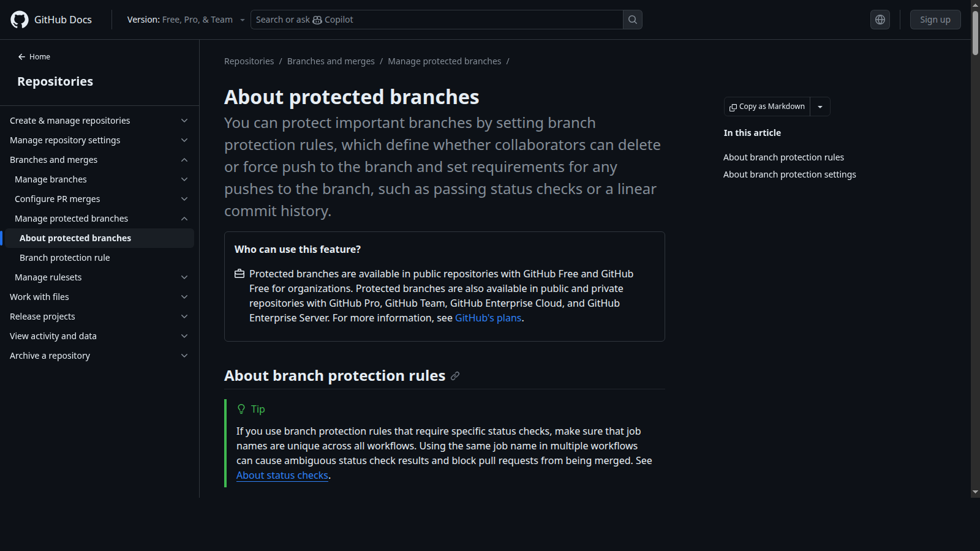Expand Configure PR merges subsection
This screenshot has width=980, height=551.
184,199
